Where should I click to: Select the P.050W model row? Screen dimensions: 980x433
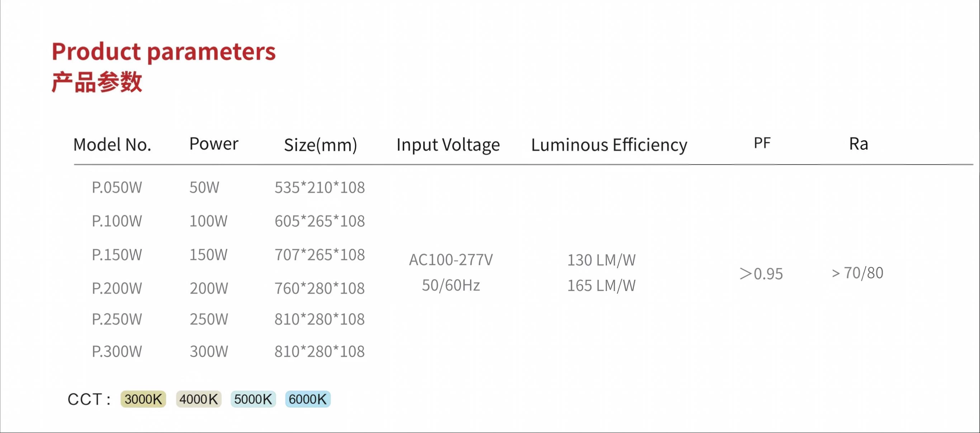[228, 187]
